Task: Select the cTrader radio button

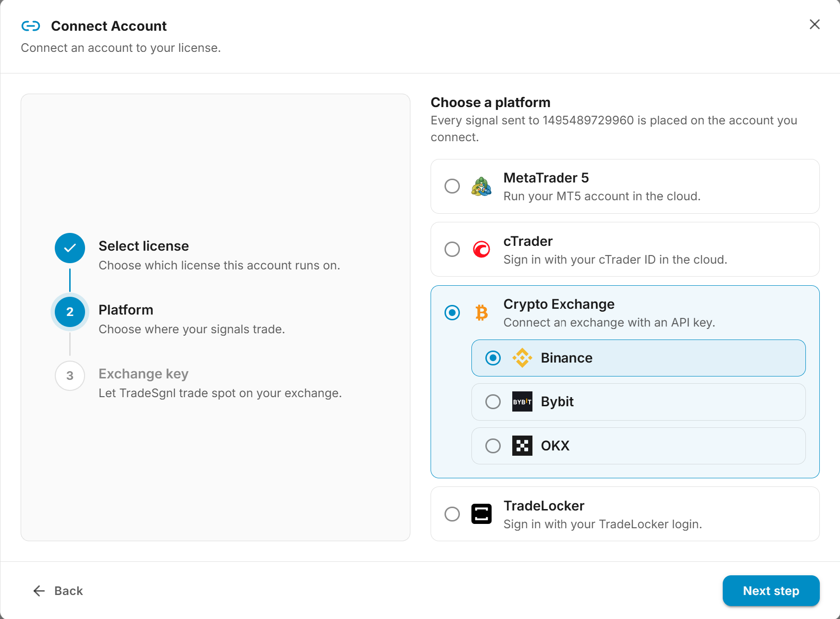Action: click(452, 249)
